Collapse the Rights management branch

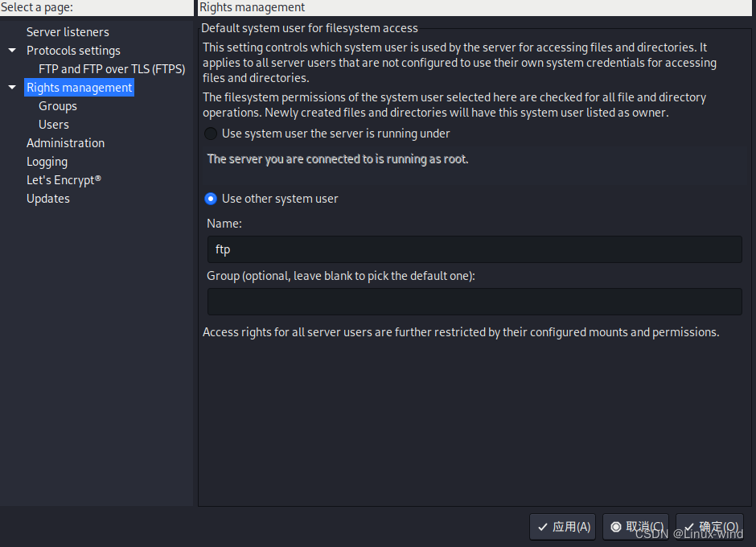11,87
